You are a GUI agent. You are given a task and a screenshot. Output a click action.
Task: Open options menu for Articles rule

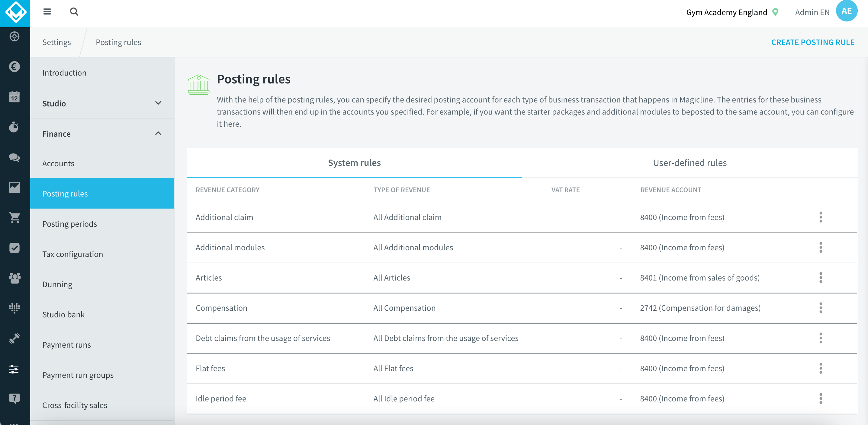point(821,277)
